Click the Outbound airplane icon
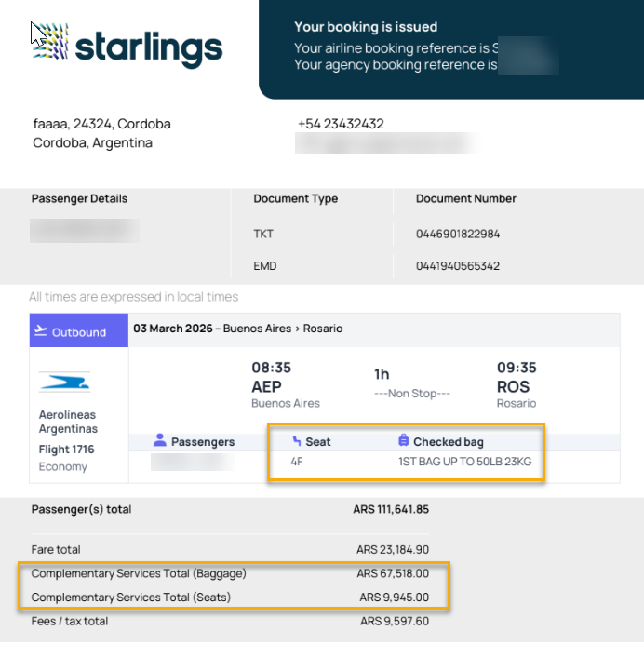 [40, 331]
